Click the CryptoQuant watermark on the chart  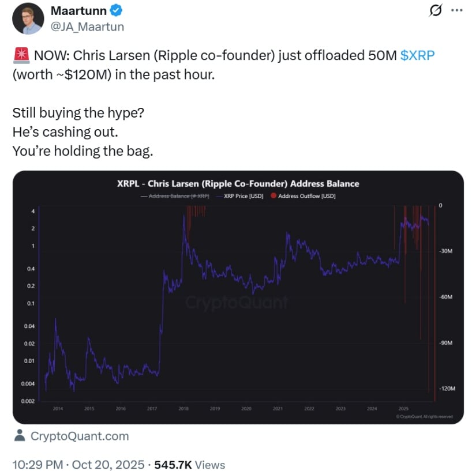236,302
